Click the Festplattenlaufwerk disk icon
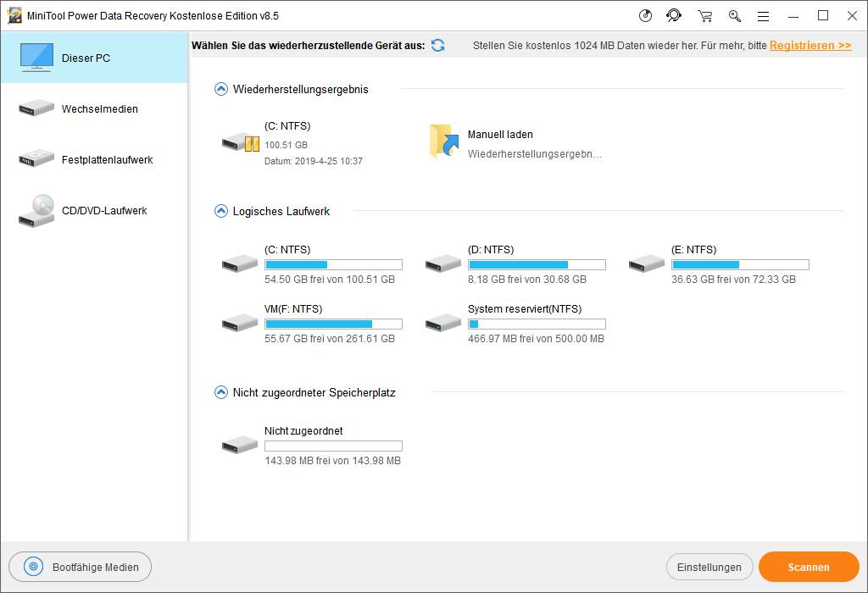Screen dimensions: 868x593 click(x=36, y=158)
